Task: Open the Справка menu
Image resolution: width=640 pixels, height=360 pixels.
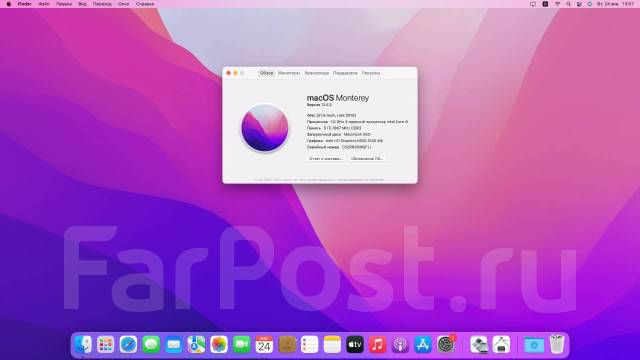Action: (x=145, y=4)
